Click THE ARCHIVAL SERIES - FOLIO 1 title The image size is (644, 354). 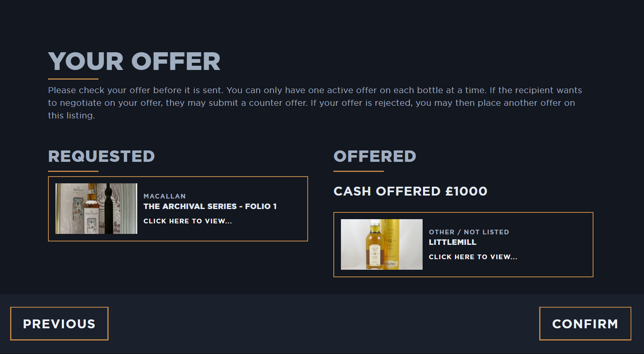pyautogui.click(x=210, y=206)
